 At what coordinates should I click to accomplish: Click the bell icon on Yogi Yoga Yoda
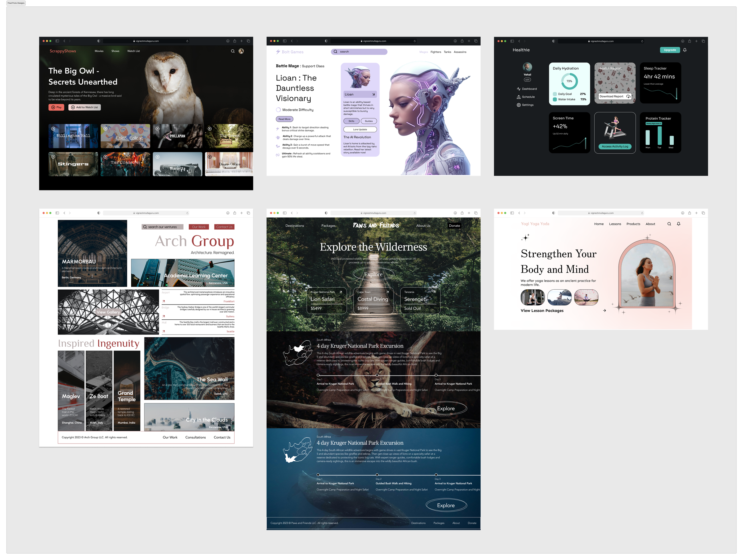[x=679, y=224]
